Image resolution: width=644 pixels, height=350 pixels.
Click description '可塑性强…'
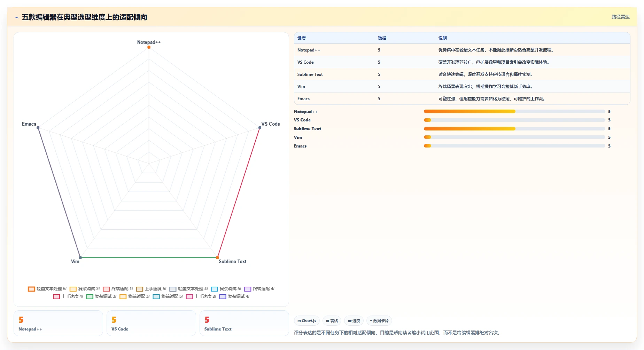coord(492,99)
